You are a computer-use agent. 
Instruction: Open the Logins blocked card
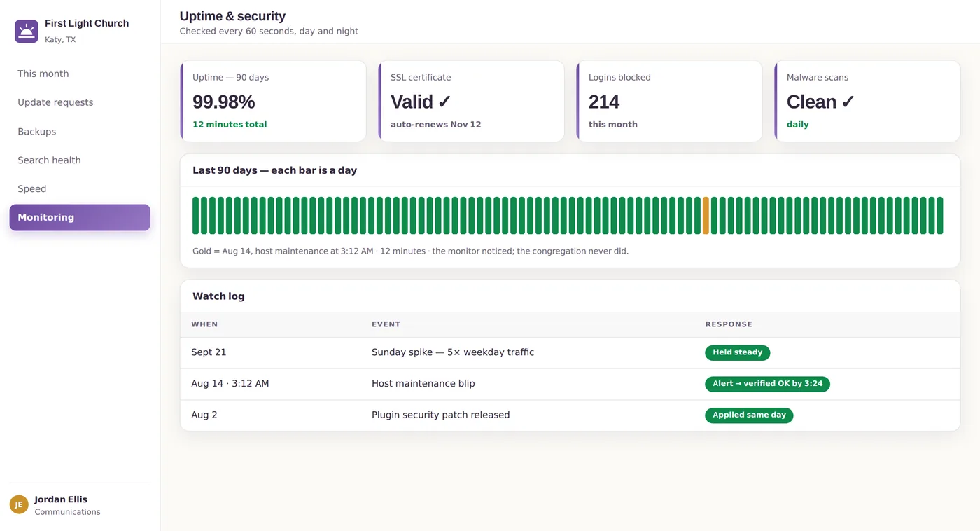669,101
